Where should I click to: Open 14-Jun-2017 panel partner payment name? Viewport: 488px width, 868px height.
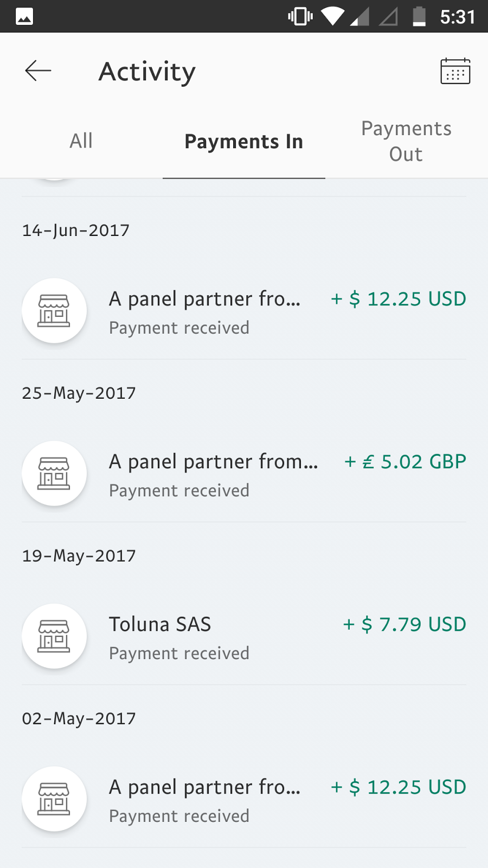(x=204, y=299)
